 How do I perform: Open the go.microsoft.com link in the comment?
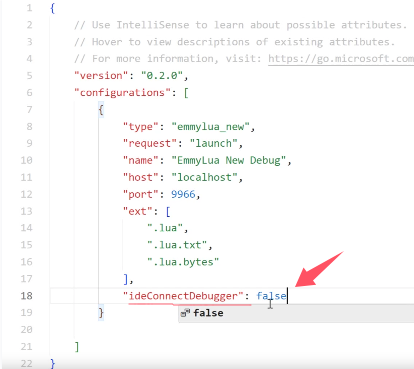(x=341, y=59)
